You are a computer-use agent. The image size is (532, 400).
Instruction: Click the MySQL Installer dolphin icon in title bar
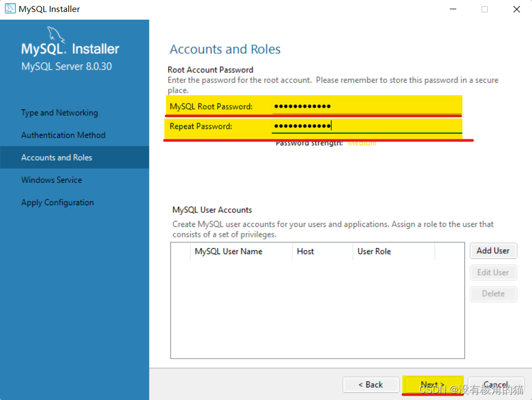click(10, 9)
